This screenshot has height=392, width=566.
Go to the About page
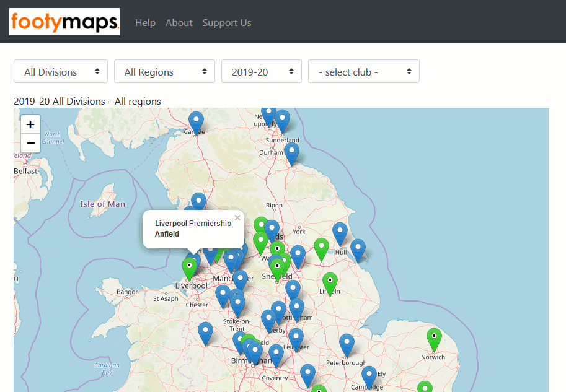click(179, 23)
